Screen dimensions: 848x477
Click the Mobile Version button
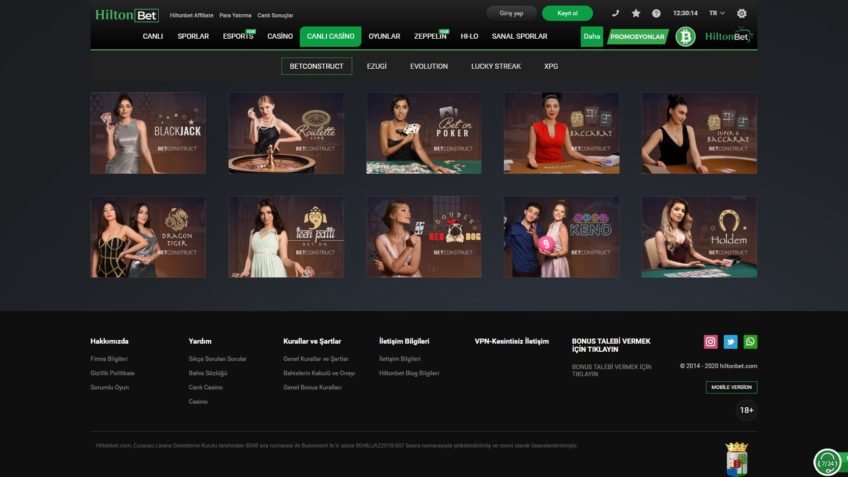click(x=731, y=387)
